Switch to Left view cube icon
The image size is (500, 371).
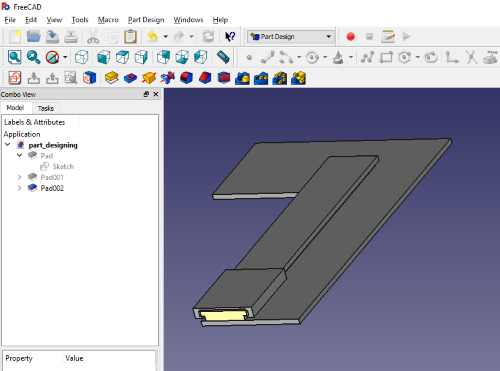(201, 57)
